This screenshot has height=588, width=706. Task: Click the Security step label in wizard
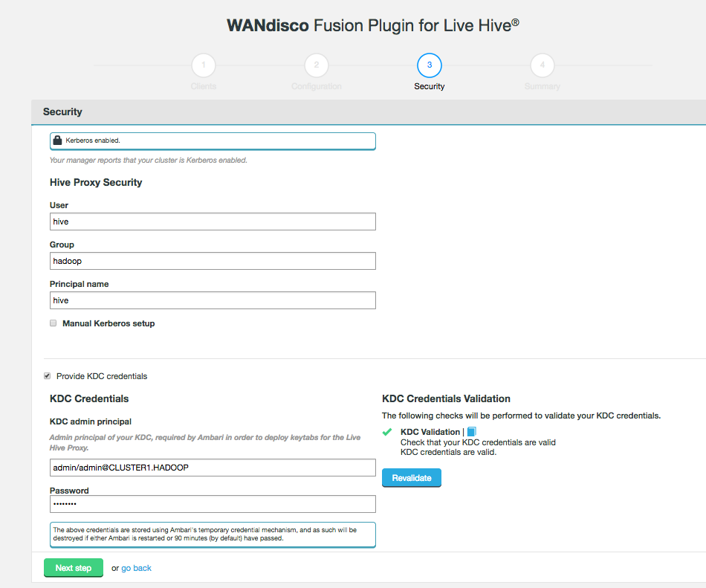pyautogui.click(x=430, y=86)
